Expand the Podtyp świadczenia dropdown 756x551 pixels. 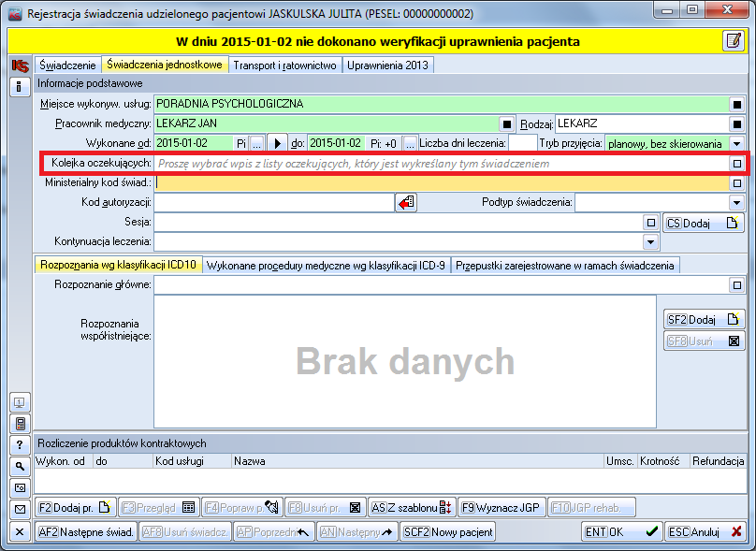click(x=736, y=202)
